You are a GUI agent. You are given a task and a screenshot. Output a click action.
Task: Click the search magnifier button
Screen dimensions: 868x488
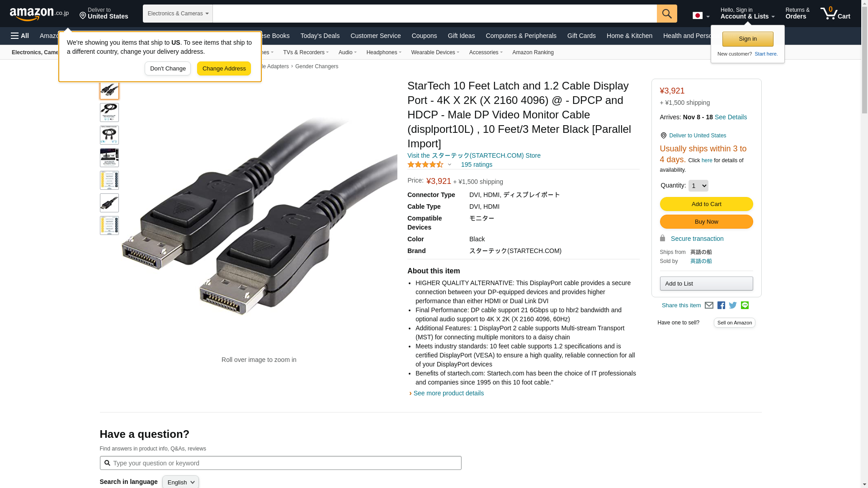667,14
